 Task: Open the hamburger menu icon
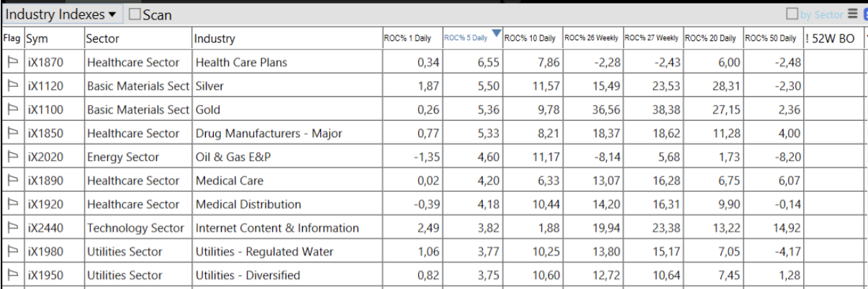point(852,14)
